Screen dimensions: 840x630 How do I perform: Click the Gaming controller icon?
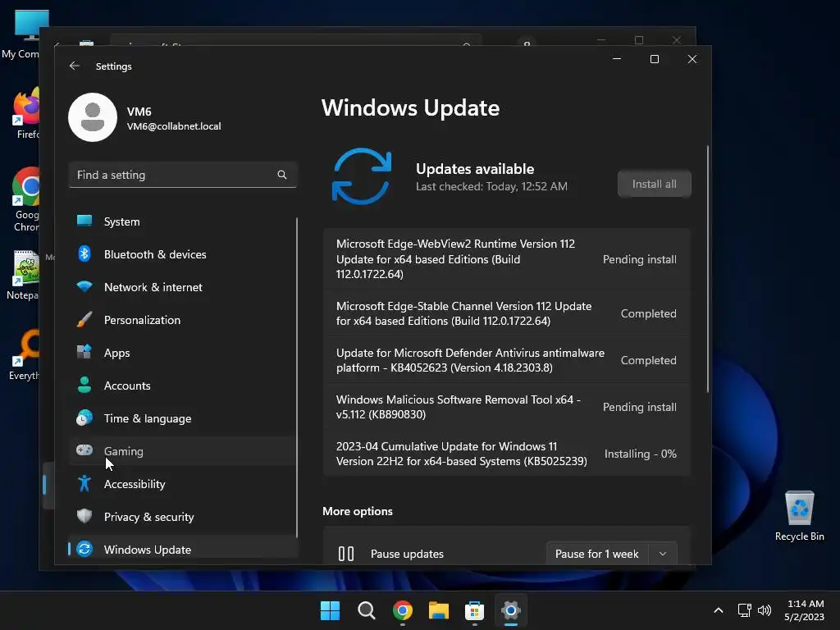tap(84, 450)
